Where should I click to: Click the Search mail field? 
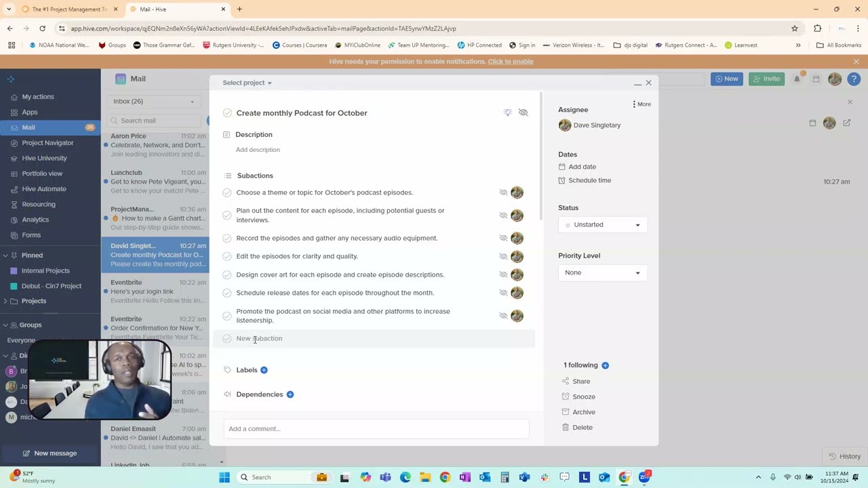156,121
